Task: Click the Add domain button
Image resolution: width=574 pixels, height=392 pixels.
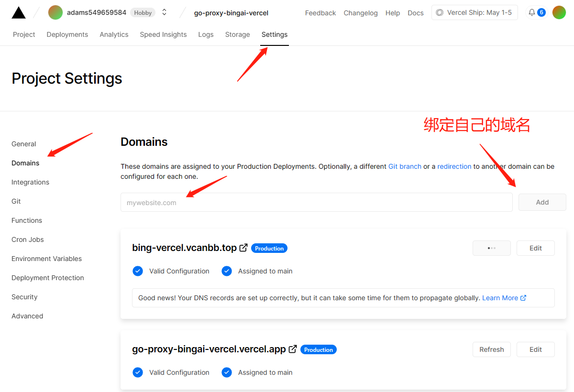Action: click(x=542, y=202)
